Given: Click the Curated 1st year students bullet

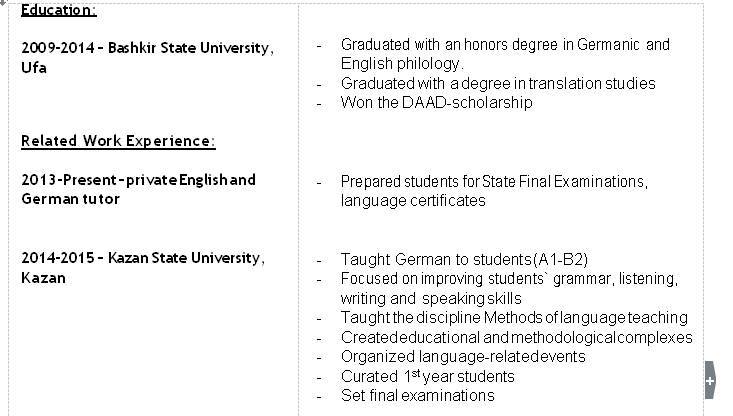Looking at the screenshot, I should click(x=427, y=376).
